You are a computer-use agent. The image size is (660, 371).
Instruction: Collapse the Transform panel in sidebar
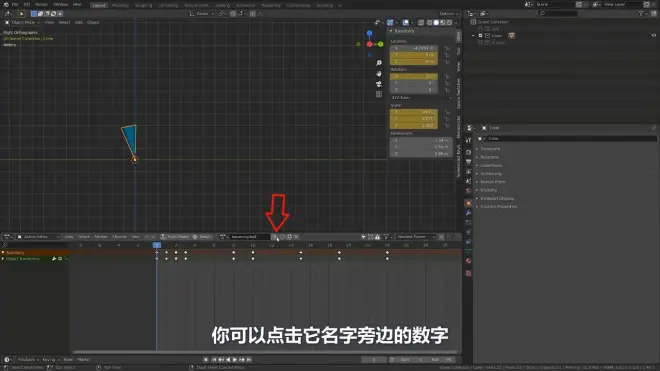[391, 31]
